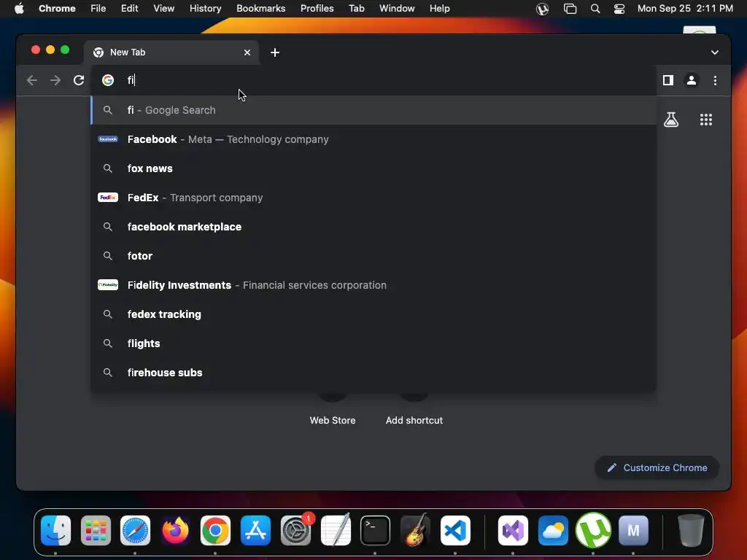The height and width of the screenshot is (560, 747).
Task: Click the Web Store shortcut label
Action: pyautogui.click(x=333, y=421)
